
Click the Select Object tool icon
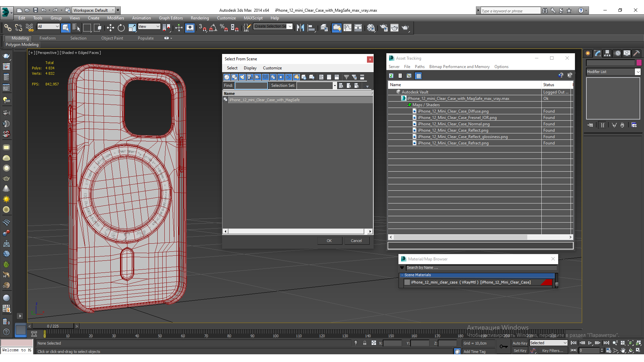point(65,28)
